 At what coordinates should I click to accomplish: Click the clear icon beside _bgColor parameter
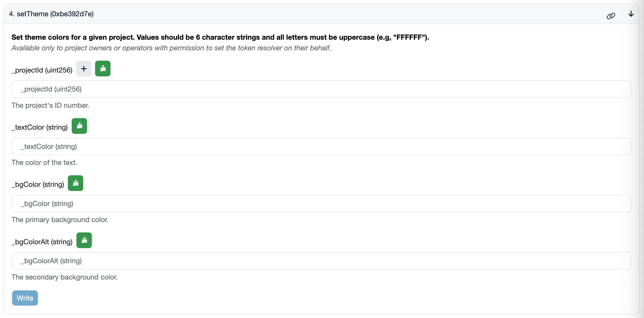click(75, 183)
